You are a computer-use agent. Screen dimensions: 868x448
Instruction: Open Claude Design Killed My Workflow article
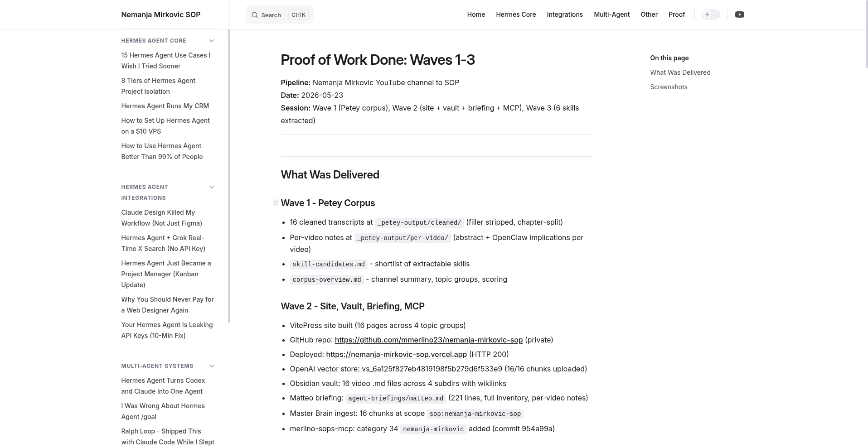point(161,218)
